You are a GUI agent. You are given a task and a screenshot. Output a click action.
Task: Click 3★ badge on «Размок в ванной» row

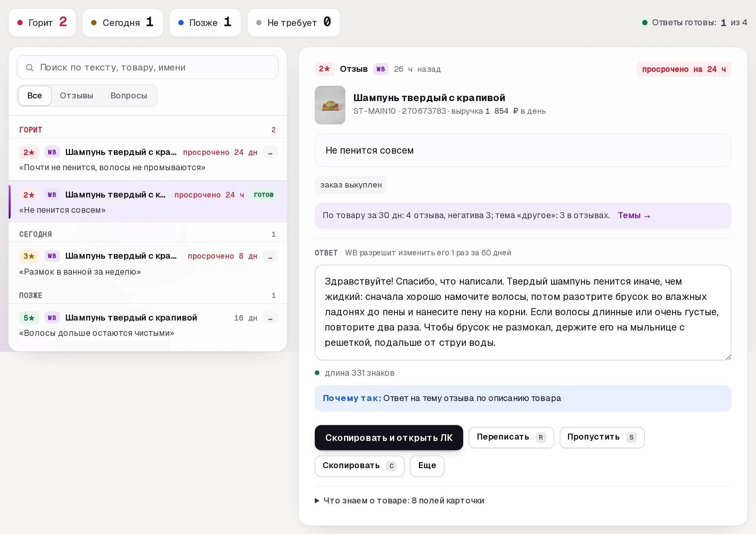click(x=29, y=256)
